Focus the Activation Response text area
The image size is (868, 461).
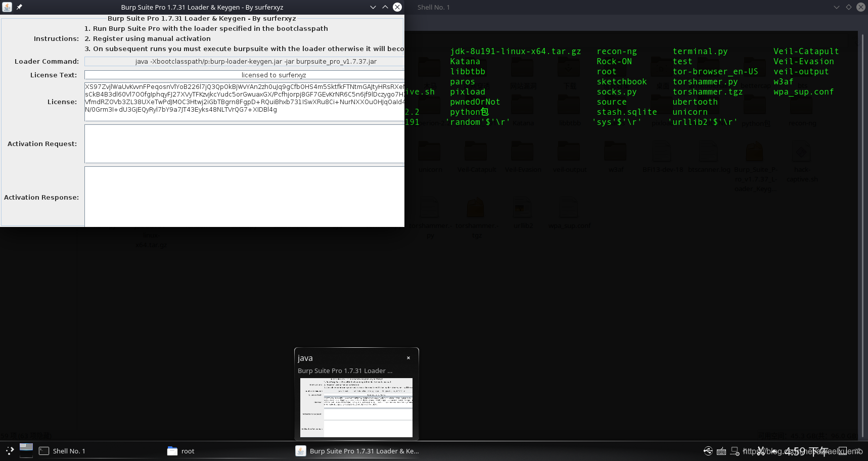click(x=244, y=196)
